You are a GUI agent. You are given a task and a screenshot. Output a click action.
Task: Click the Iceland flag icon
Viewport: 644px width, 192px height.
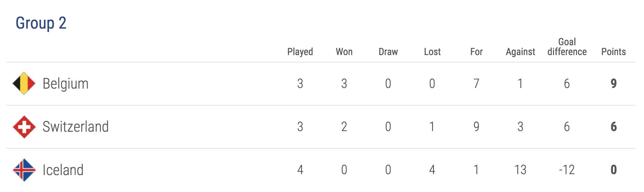(x=24, y=170)
